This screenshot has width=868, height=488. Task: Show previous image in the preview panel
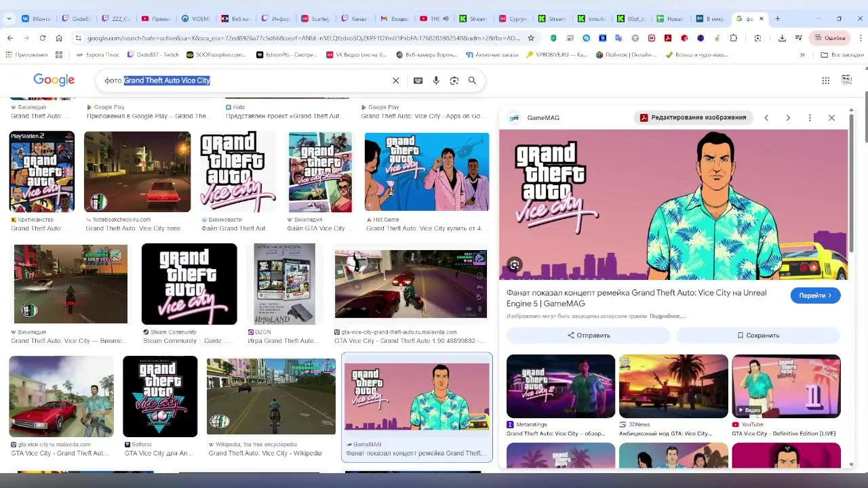[766, 118]
